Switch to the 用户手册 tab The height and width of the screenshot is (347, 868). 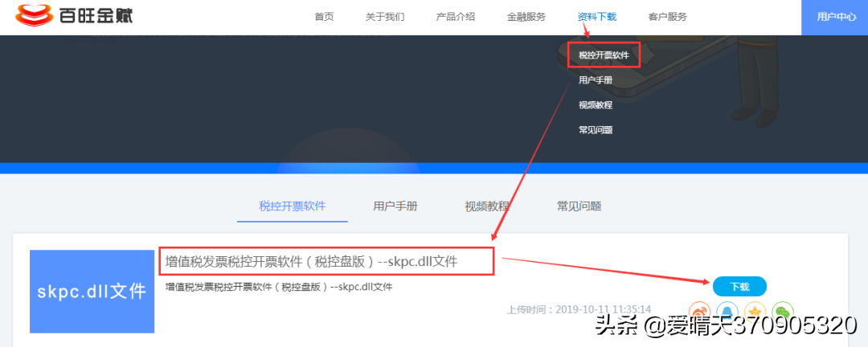(x=395, y=206)
